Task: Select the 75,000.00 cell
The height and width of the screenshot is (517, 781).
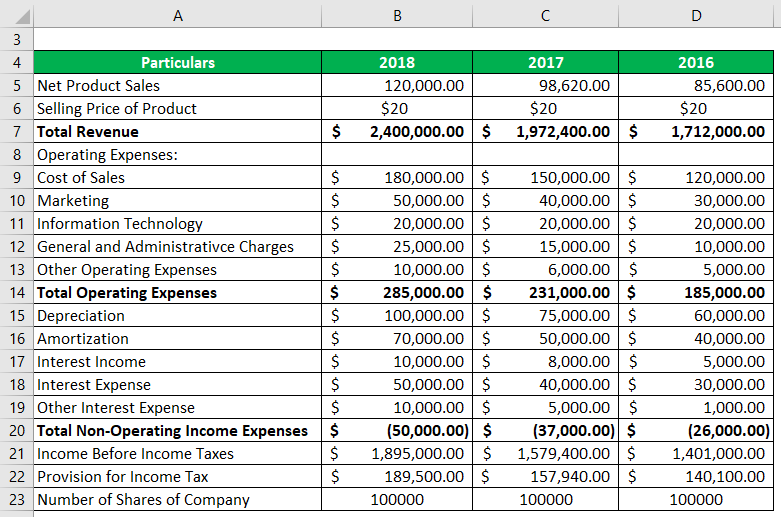Action: [x=545, y=315]
